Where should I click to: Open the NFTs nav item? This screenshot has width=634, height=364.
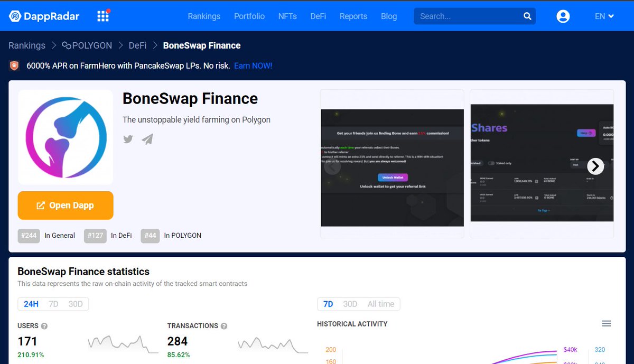click(287, 16)
